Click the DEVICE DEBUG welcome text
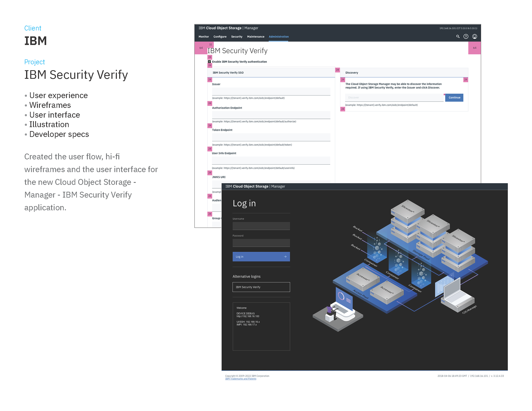The width and height of the screenshot is (532, 411). (245, 314)
